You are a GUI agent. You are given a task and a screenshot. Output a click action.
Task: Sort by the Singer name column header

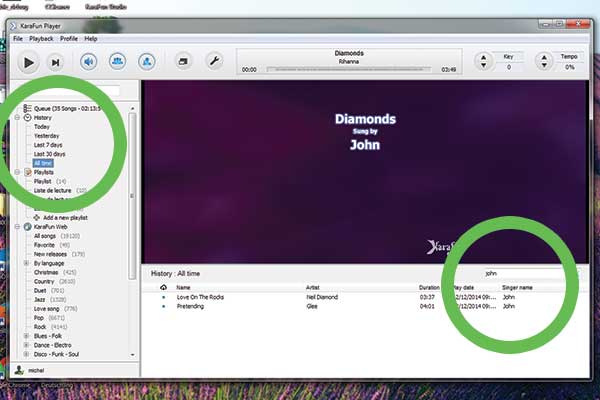(x=517, y=287)
